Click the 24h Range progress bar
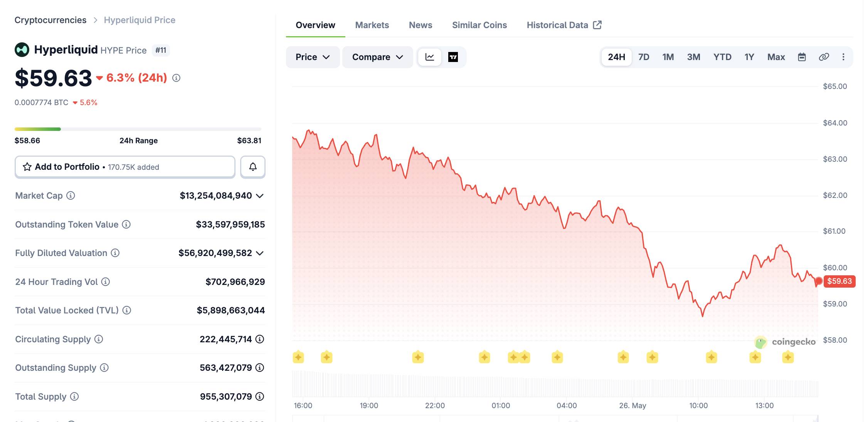Viewport: 868px width, 422px height. 138,129
